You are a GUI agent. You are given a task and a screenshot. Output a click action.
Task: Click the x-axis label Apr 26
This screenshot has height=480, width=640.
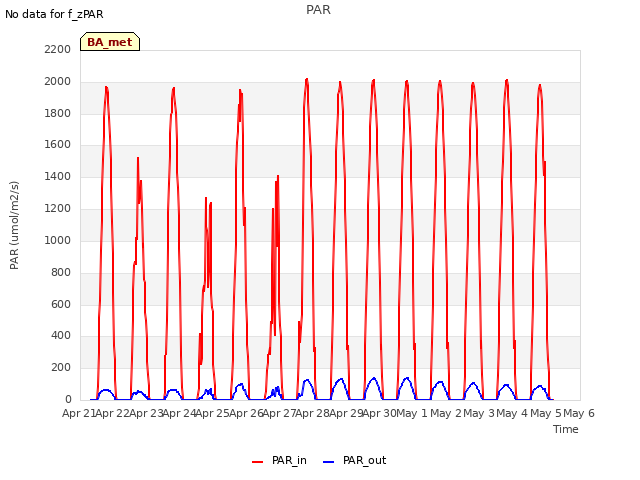pyautogui.click(x=246, y=413)
